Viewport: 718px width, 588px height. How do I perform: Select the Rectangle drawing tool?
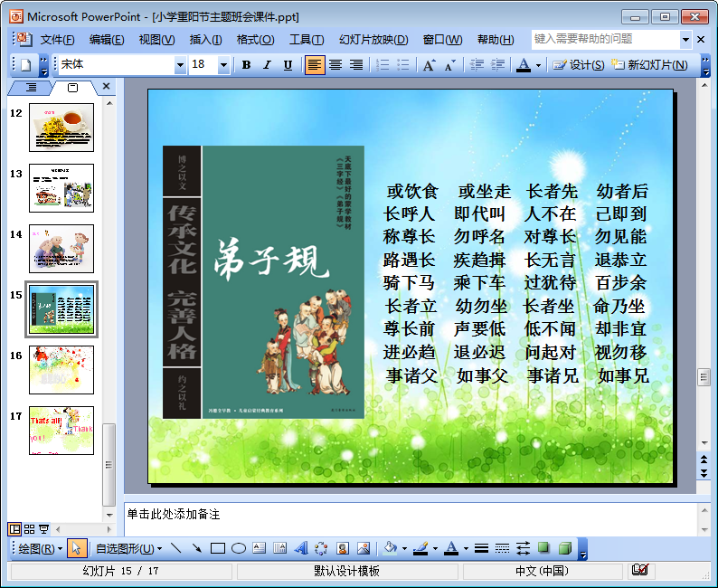click(218, 548)
